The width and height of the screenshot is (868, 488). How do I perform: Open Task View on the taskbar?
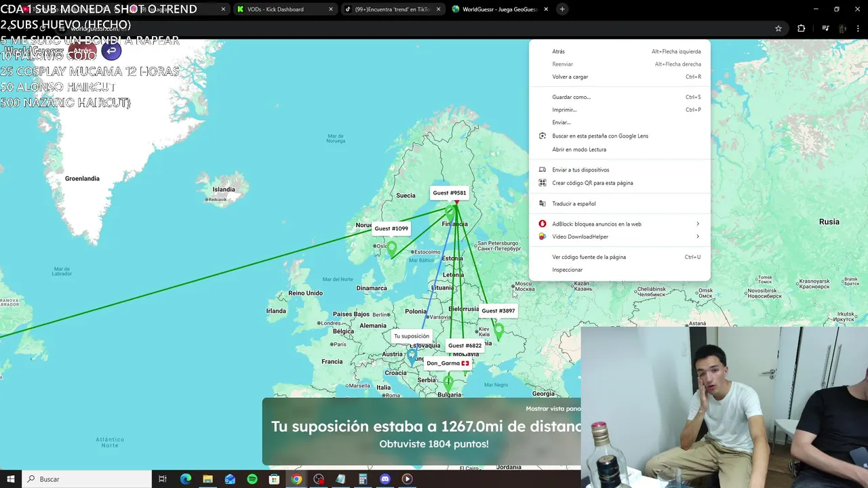pyautogui.click(x=163, y=479)
